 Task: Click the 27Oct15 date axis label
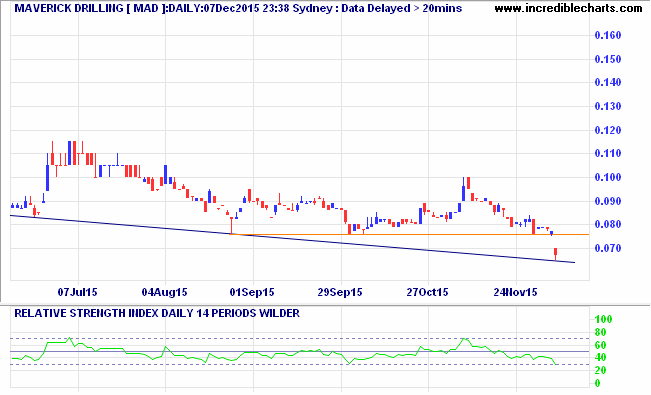click(x=427, y=292)
